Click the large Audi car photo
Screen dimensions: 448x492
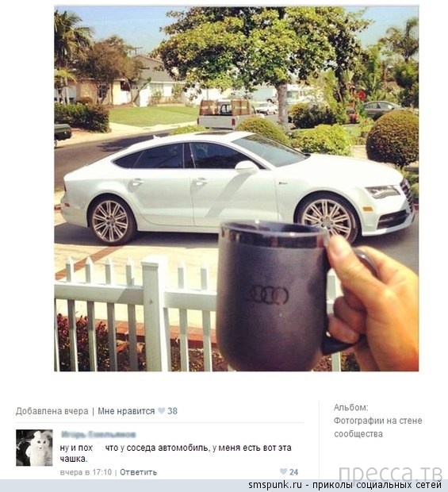point(236,189)
